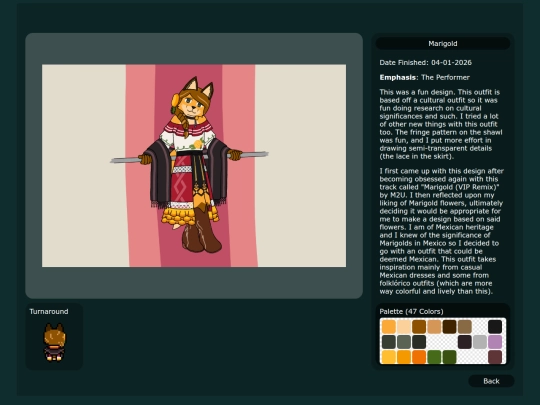This screenshot has height=405, width=540.
Task: Pick the dark gray-green swatch starting the middle row
Action: pyautogui.click(x=389, y=342)
